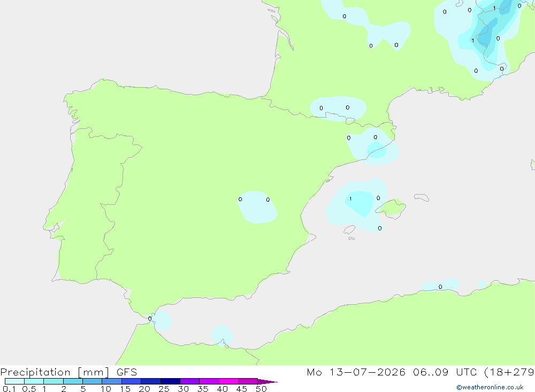Click the "20" legend scale label
The width and height of the screenshot is (535, 392).
click(144, 389)
